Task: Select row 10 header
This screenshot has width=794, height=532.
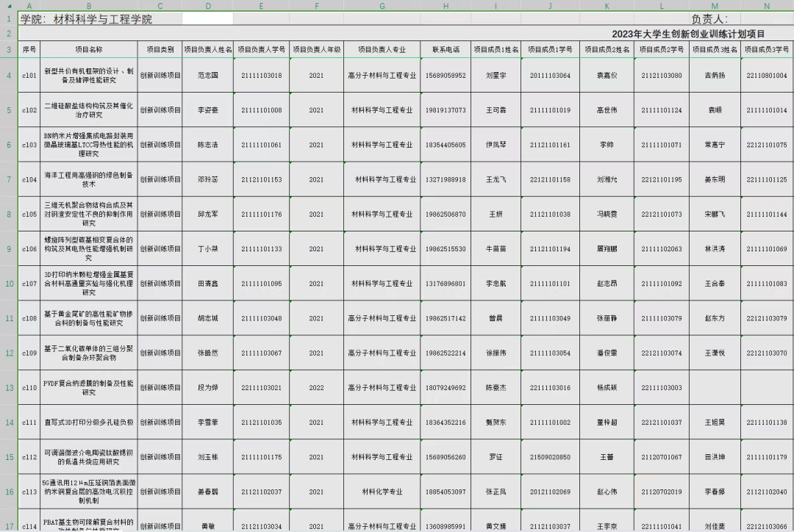Action: tap(9, 284)
